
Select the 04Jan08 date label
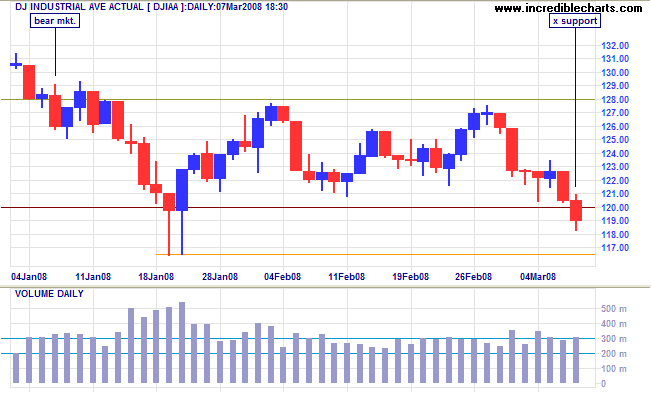[29, 277]
